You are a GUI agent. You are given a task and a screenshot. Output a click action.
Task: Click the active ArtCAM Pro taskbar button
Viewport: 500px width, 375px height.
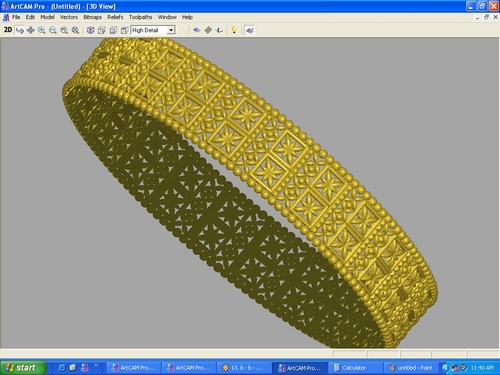pos(300,368)
